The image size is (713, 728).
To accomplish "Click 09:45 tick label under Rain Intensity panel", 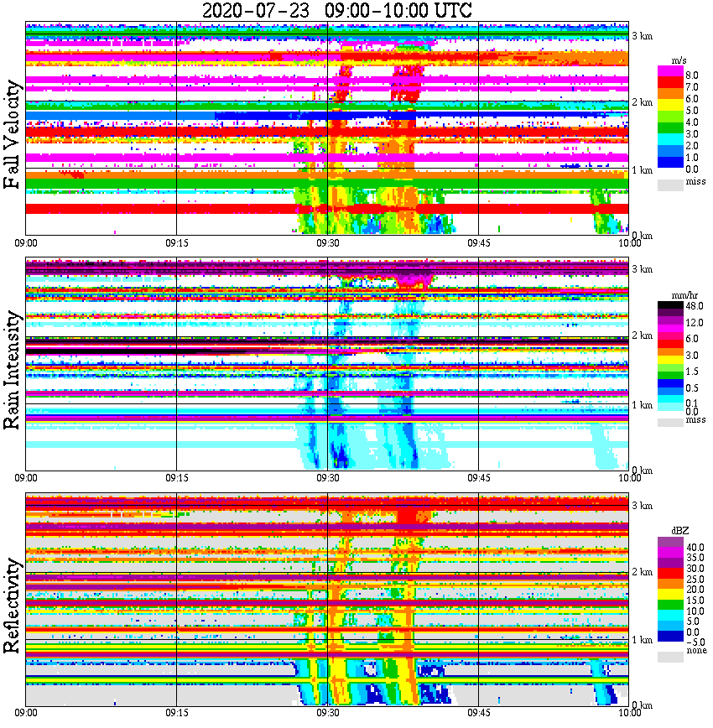I will (x=479, y=478).
